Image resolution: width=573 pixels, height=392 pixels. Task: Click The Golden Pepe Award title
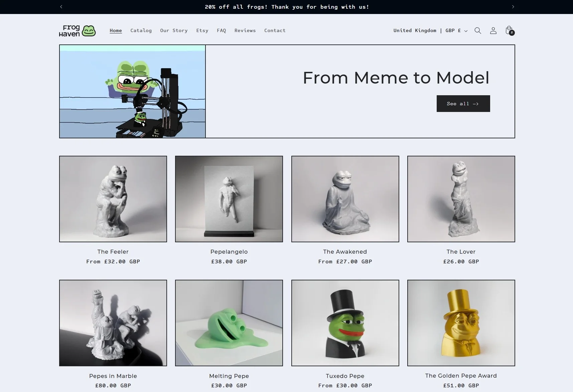click(461, 376)
